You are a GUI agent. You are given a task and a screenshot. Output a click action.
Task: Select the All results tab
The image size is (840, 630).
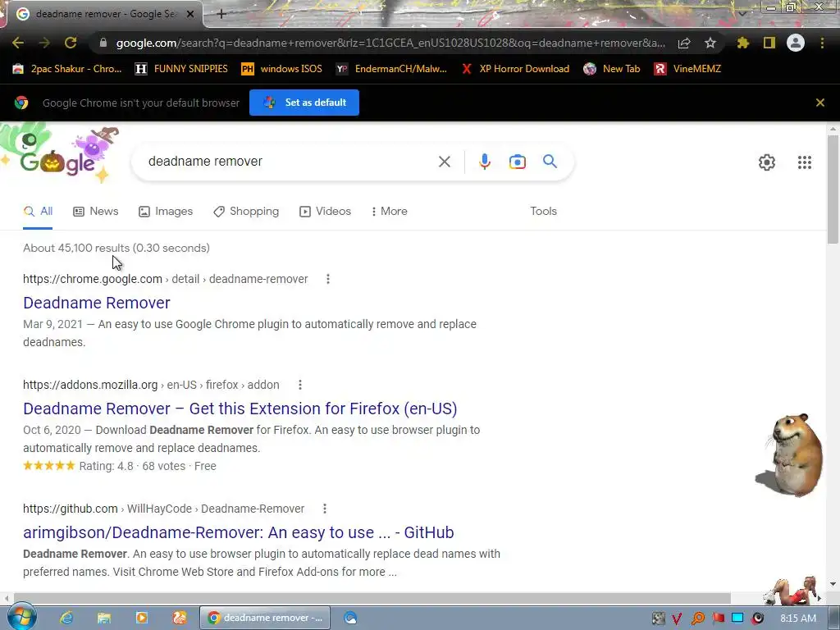click(x=38, y=211)
